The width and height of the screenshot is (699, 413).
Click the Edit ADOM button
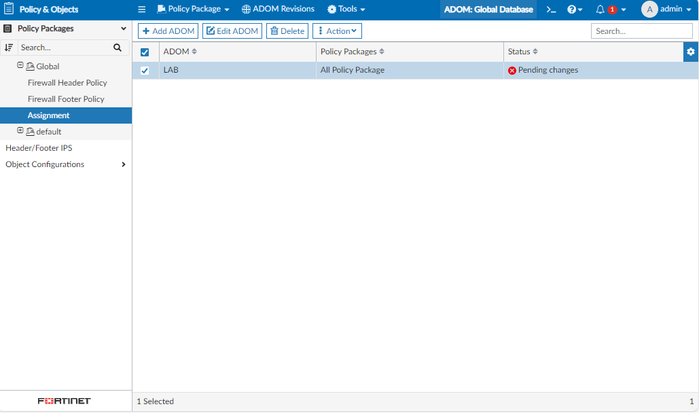tap(232, 31)
